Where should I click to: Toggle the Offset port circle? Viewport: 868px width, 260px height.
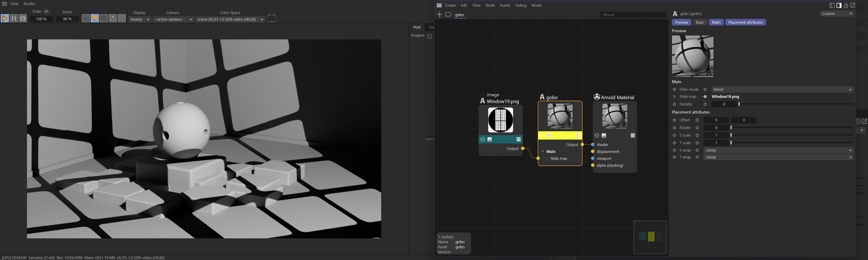tap(697, 120)
